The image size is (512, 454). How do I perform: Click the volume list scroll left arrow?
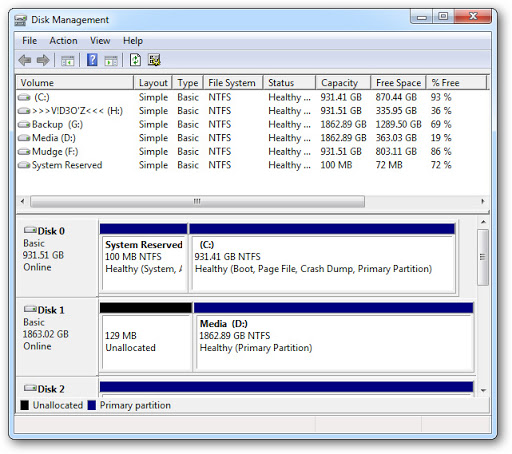coord(22,201)
